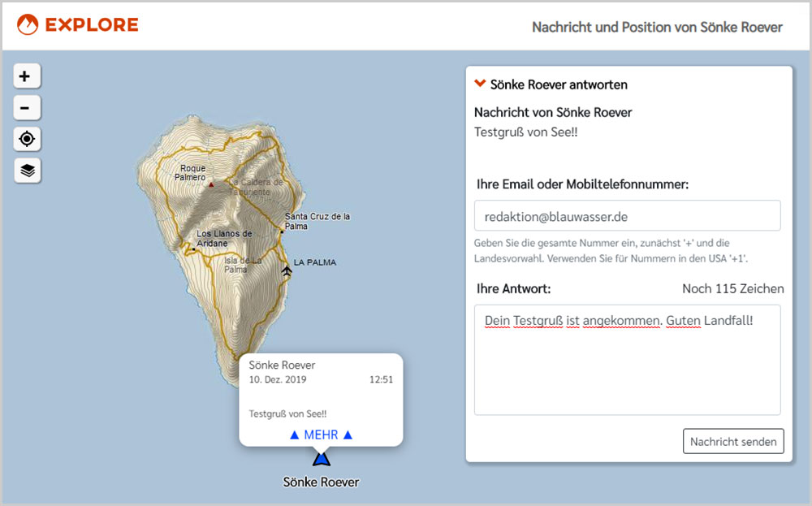Open the map layers selector

click(x=27, y=171)
